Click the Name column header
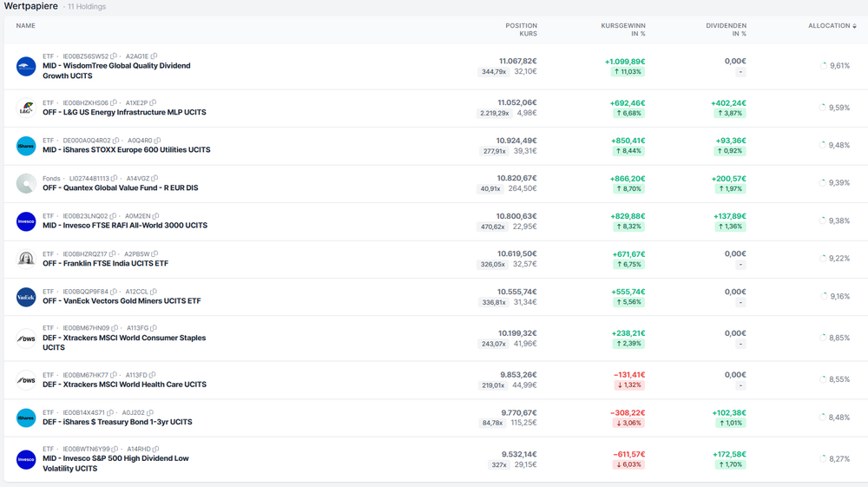The image size is (868, 487). tap(26, 26)
